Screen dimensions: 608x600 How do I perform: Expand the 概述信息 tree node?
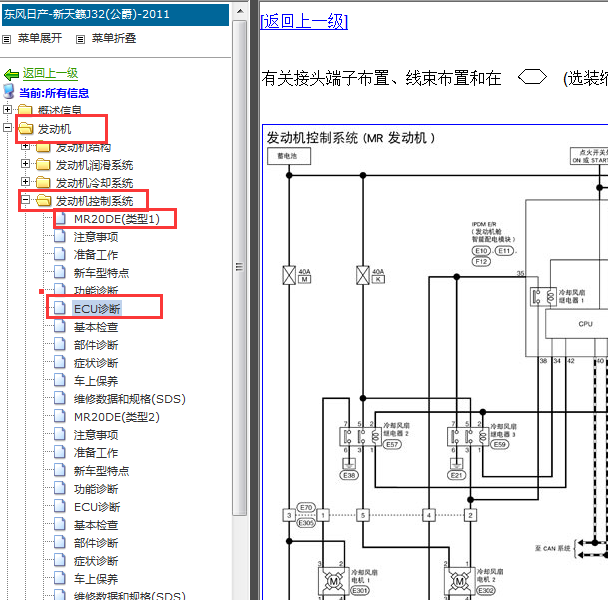(x=7, y=109)
